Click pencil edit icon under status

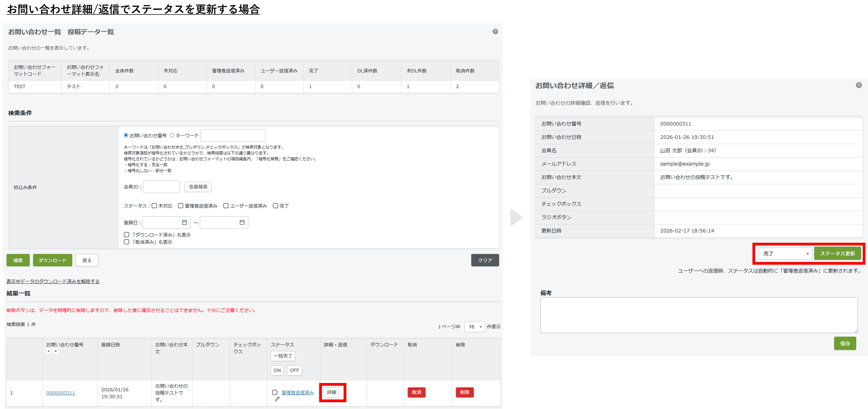pos(277,399)
